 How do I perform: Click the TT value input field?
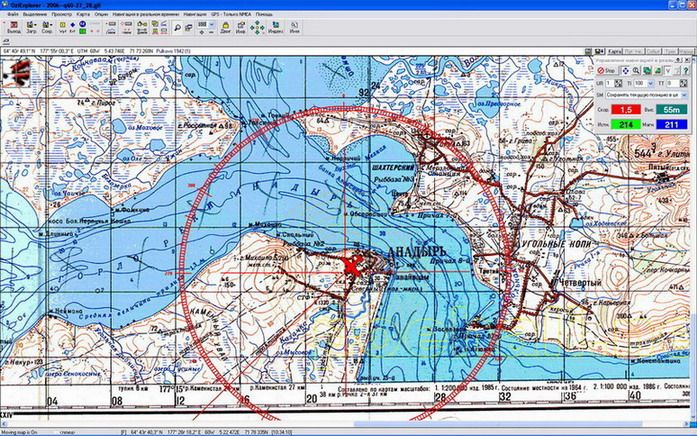tap(672, 83)
